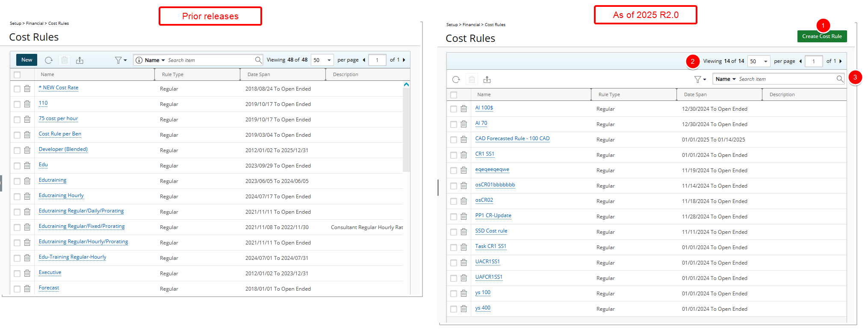Click the greyed delete icon in right toolbar
The height and width of the screenshot is (330, 868).
coord(472,80)
